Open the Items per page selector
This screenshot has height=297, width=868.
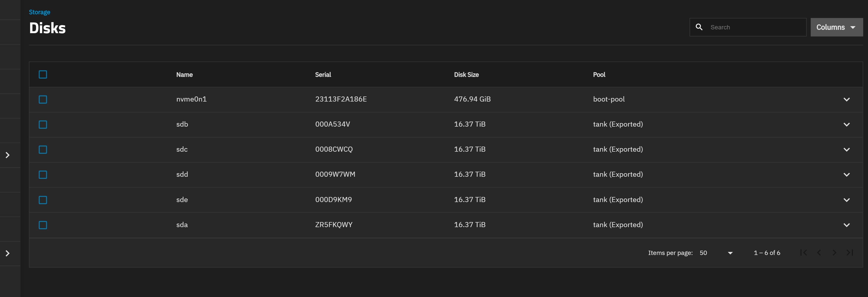coord(716,253)
